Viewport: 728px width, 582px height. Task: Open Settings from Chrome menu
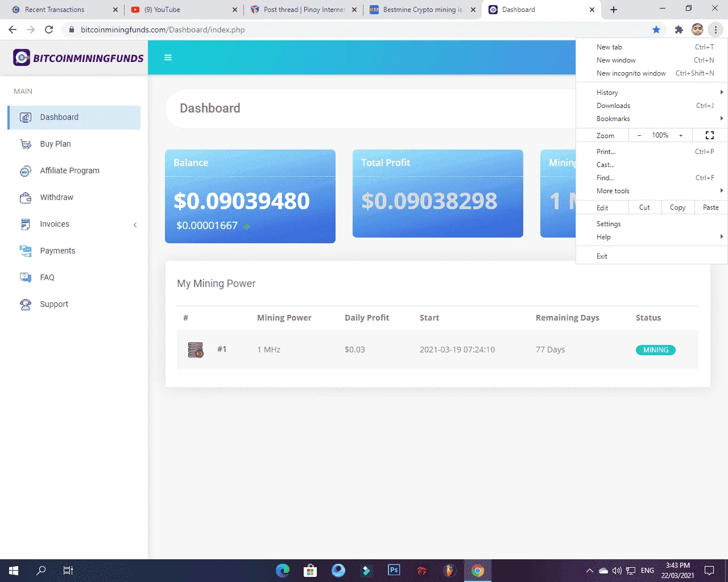(652, 224)
